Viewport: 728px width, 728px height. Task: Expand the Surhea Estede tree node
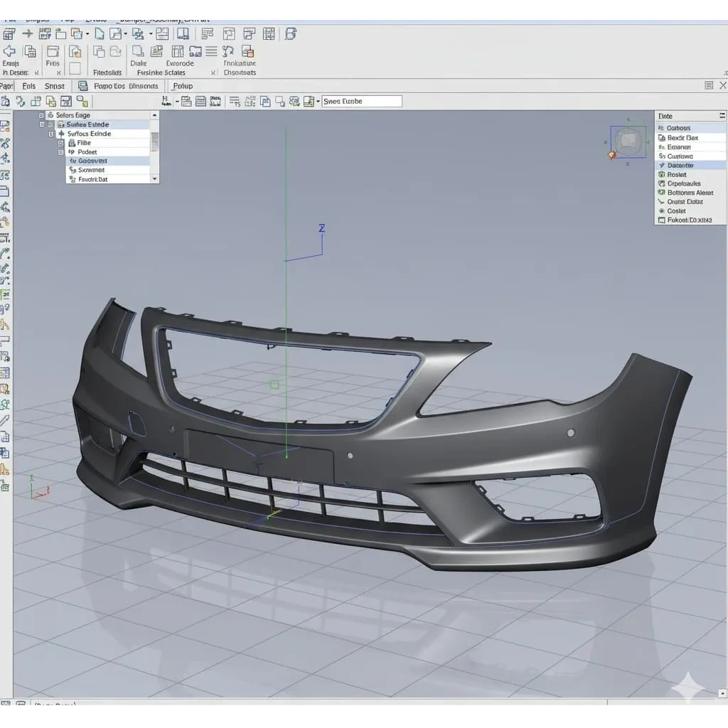[42, 124]
